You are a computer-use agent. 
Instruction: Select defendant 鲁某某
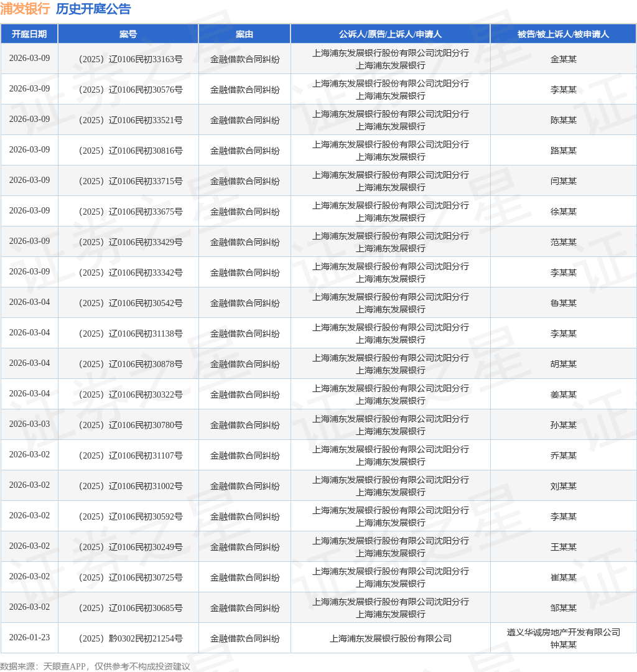(x=564, y=302)
